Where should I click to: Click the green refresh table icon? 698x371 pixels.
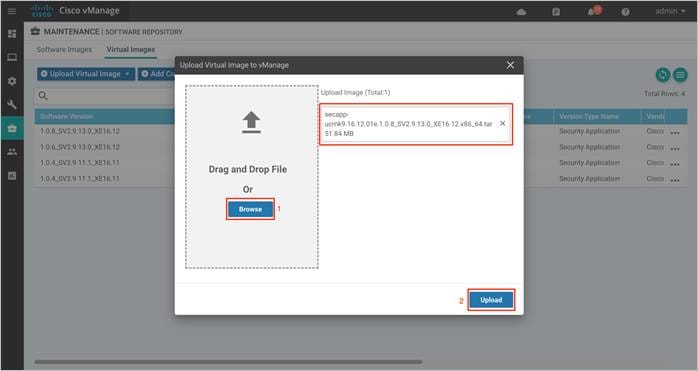tap(663, 75)
